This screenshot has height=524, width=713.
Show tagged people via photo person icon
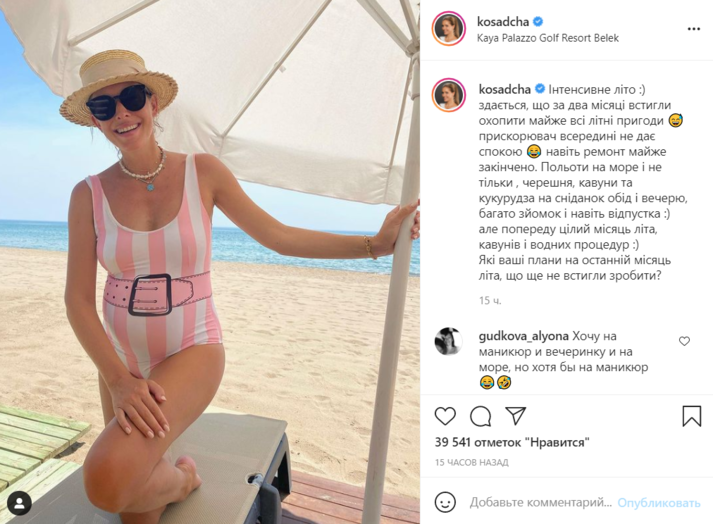20,504
